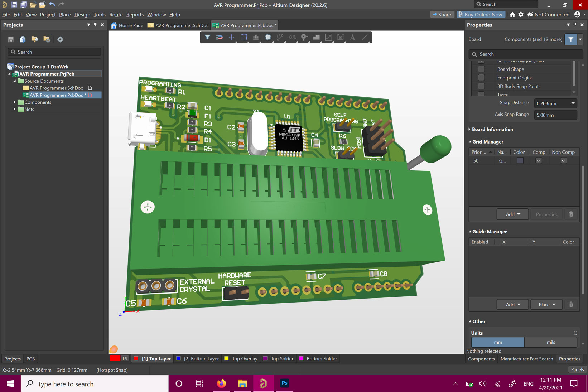Switch units to mm
Screen dimensions: 588x392
click(x=498, y=342)
